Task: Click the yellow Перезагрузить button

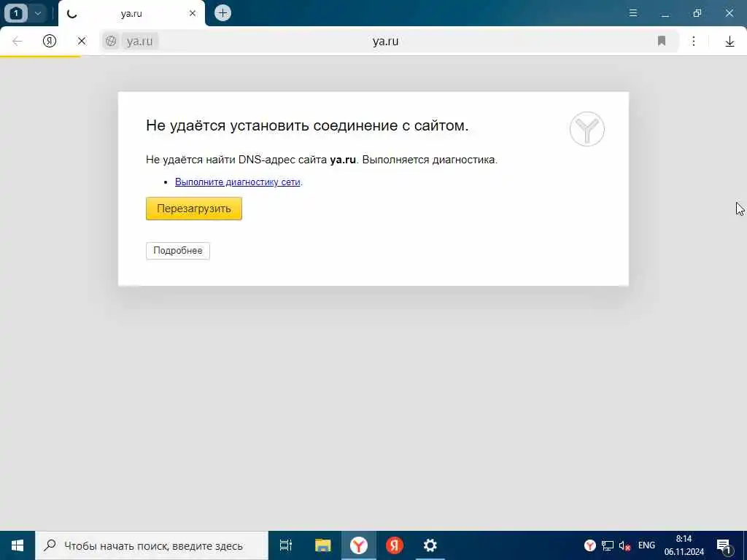Action: click(194, 209)
